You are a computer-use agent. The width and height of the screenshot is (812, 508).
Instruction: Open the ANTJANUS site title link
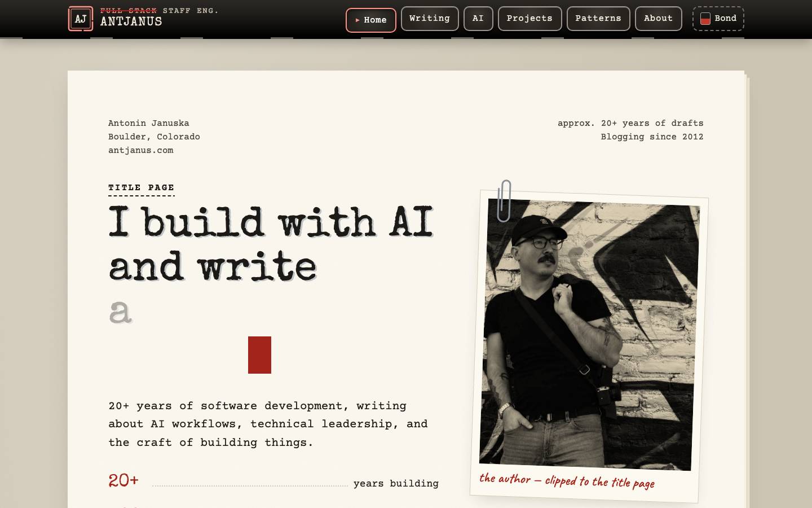pyautogui.click(x=131, y=22)
